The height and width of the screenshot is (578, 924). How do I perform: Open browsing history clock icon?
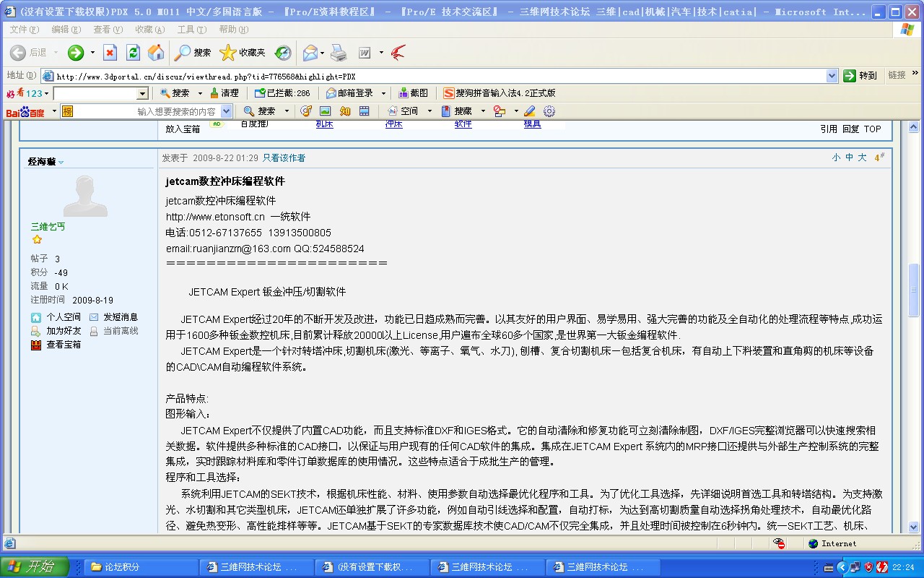(x=283, y=53)
